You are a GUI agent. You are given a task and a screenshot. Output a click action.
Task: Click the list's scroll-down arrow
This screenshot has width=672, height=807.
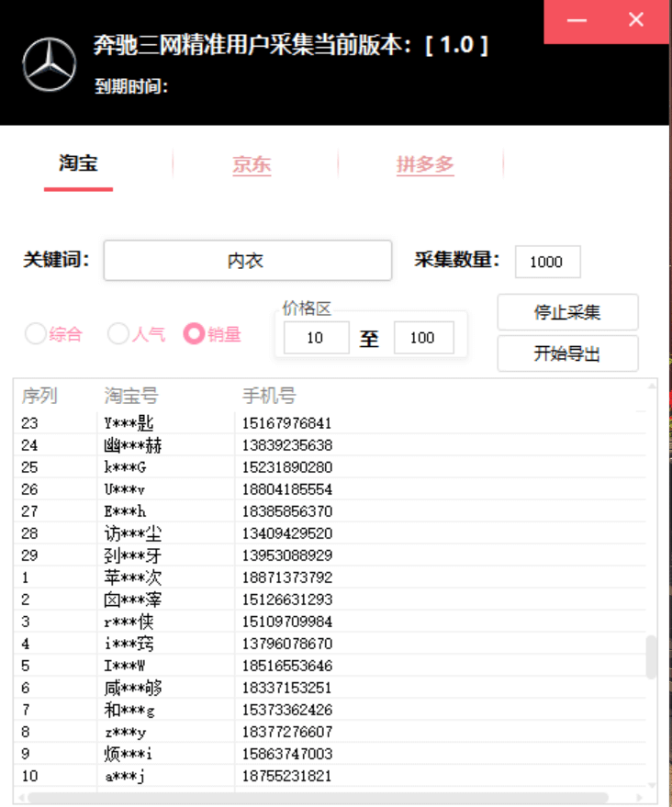(x=652, y=785)
